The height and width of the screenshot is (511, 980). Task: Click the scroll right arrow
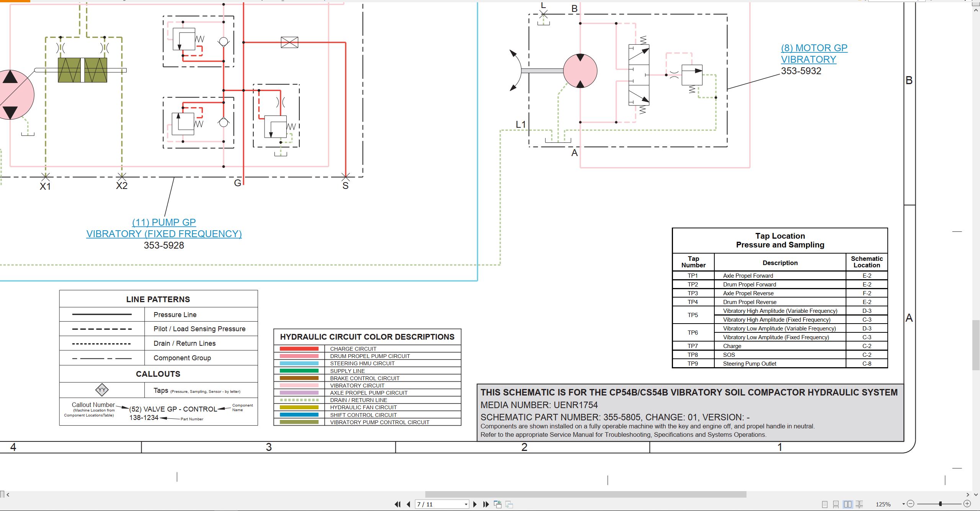tap(968, 495)
